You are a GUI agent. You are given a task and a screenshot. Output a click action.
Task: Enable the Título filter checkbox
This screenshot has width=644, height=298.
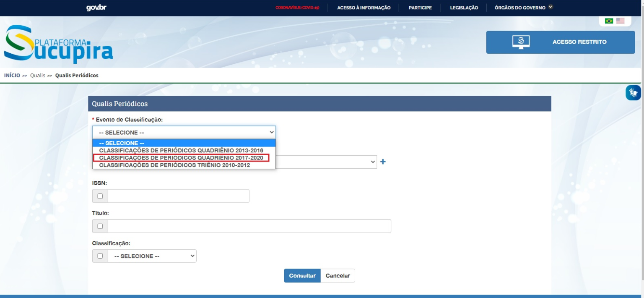(100, 226)
